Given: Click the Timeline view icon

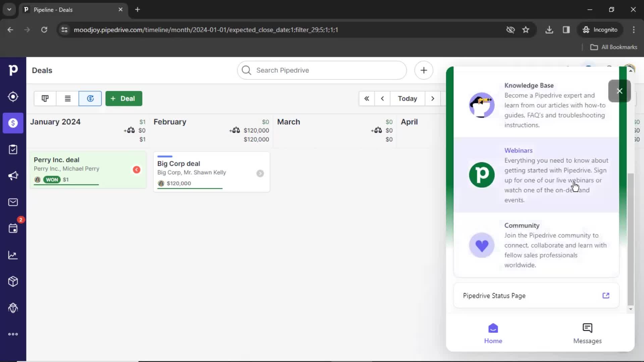Looking at the screenshot, I should (x=91, y=98).
